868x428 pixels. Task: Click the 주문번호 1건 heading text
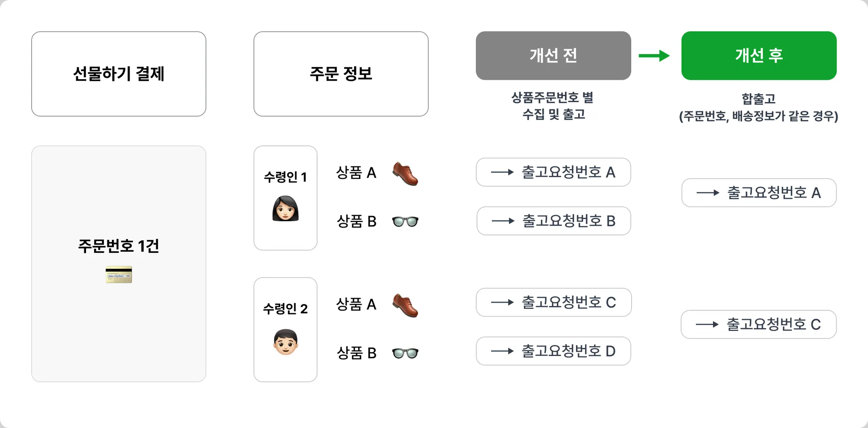coord(119,246)
